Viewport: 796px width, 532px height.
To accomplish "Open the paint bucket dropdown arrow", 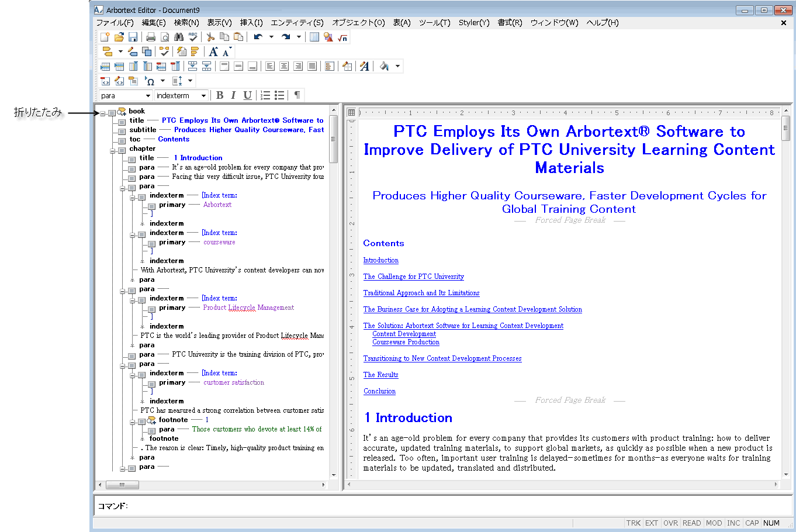I will [x=398, y=66].
